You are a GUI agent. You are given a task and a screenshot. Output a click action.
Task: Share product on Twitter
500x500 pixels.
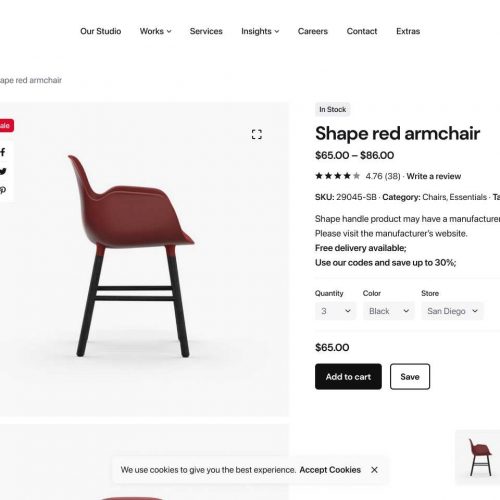click(x=3, y=171)
